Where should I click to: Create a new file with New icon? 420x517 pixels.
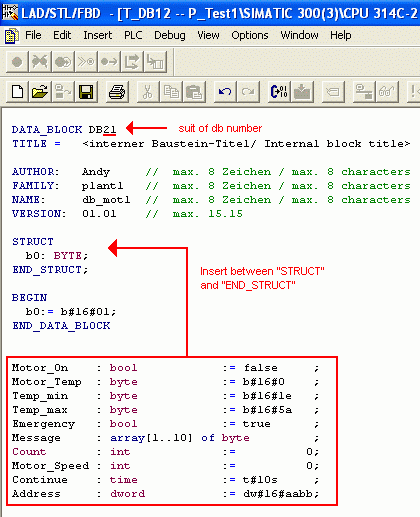coord(17,91)
